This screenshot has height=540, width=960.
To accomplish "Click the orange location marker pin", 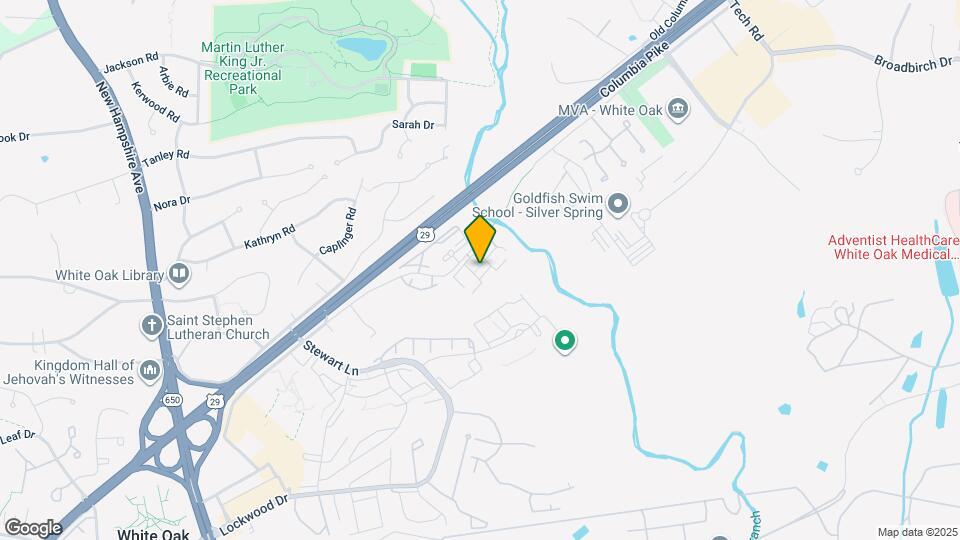I will (x=480, y=239).
